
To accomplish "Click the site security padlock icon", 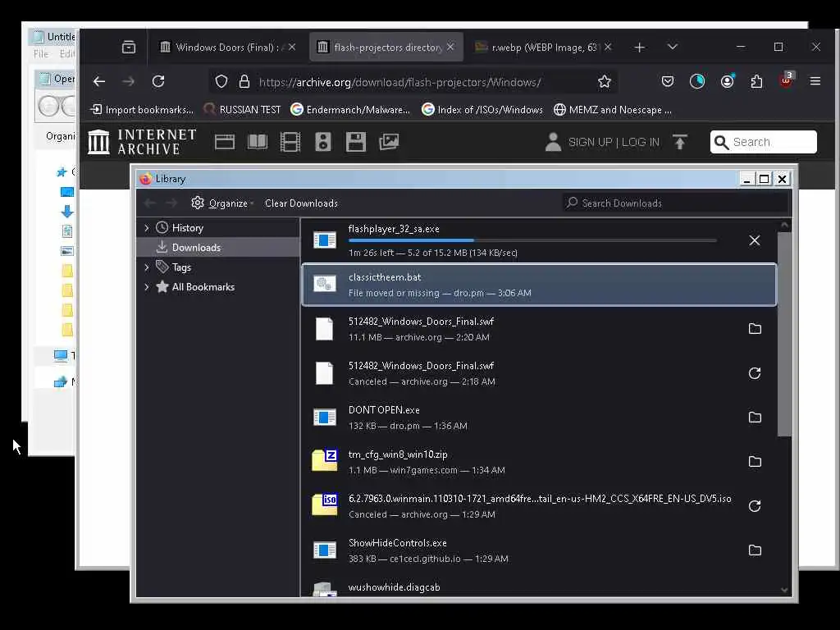I will [x=244, y=81].
